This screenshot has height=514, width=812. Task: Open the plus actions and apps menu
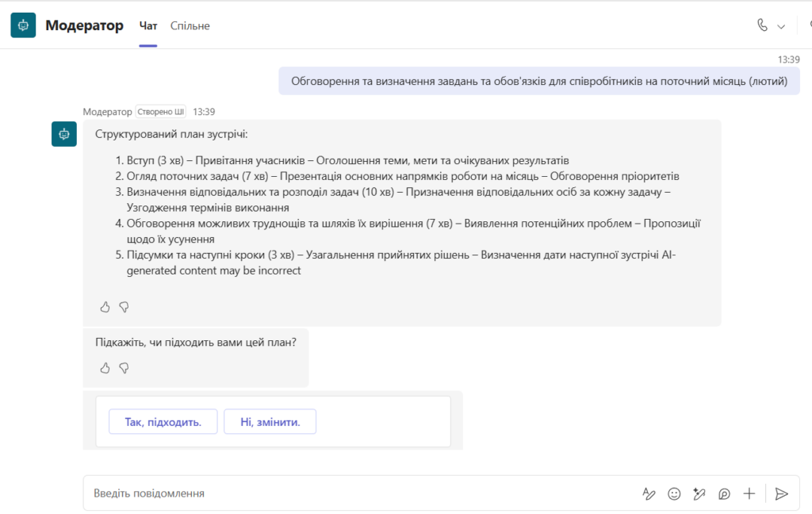pos(749,494)
